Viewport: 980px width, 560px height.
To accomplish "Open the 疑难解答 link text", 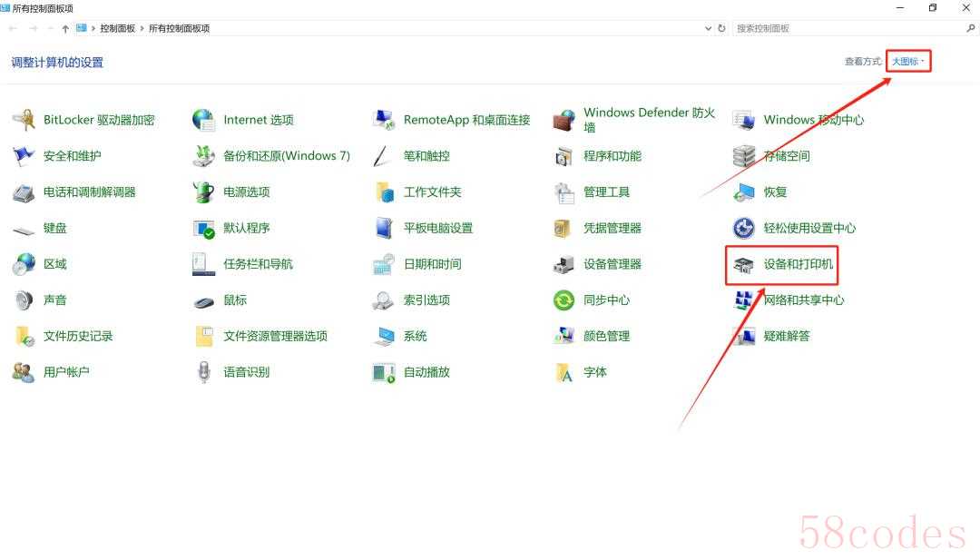I will tap(786, 336).
